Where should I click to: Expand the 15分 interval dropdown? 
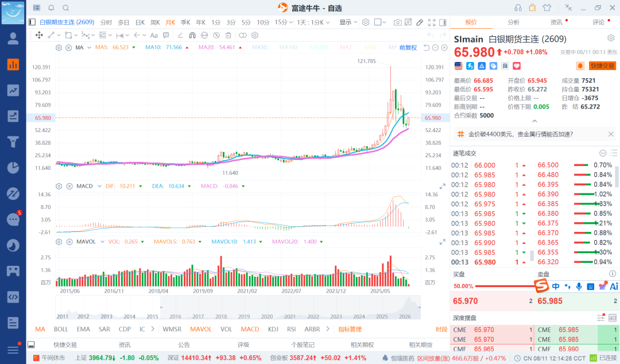coord(284,22)
